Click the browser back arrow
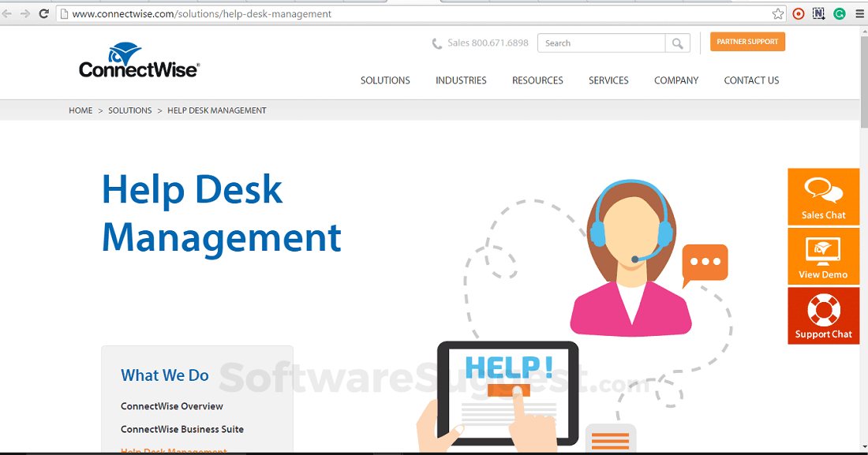868x455 pixels. [6, 14]
